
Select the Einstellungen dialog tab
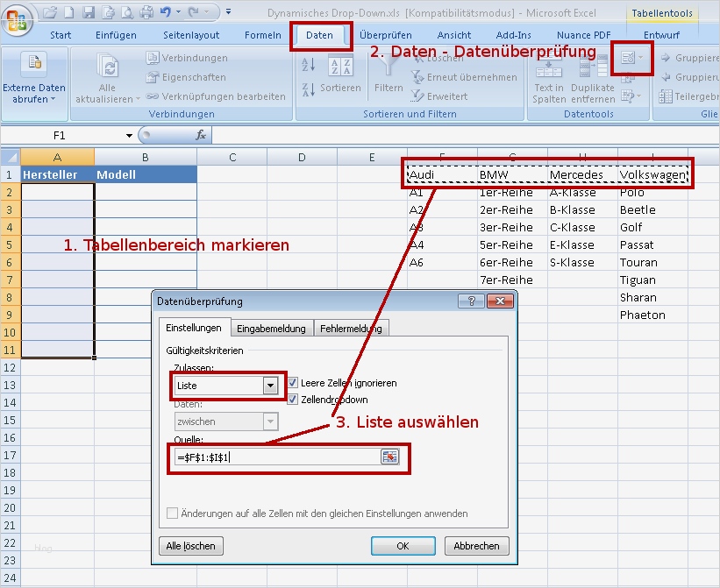193,328
